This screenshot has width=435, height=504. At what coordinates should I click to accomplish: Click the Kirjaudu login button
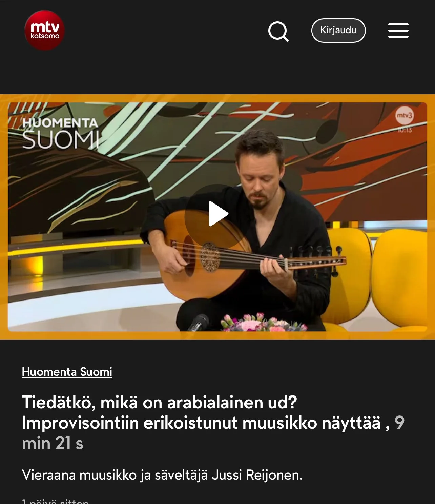338,31
